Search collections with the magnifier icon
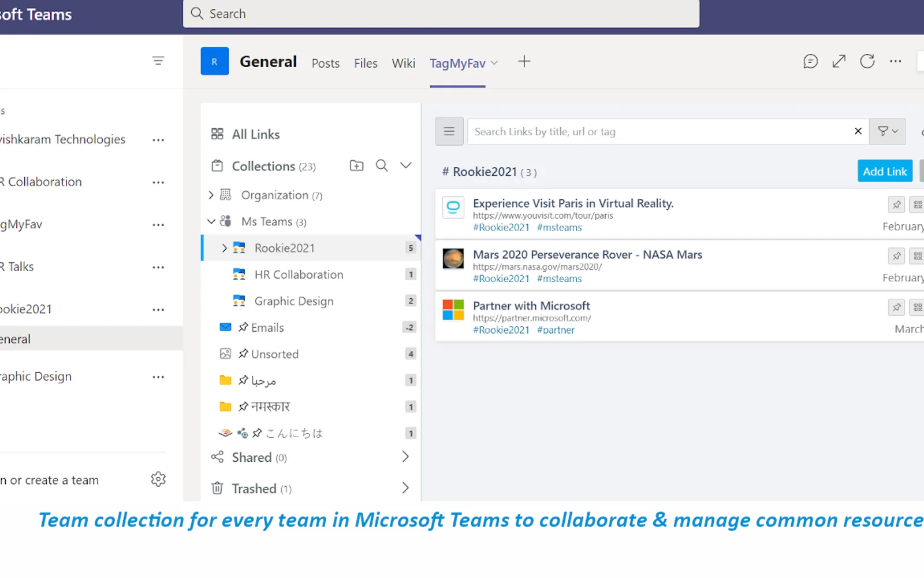 pyautogui.click(x=382, y=166)
